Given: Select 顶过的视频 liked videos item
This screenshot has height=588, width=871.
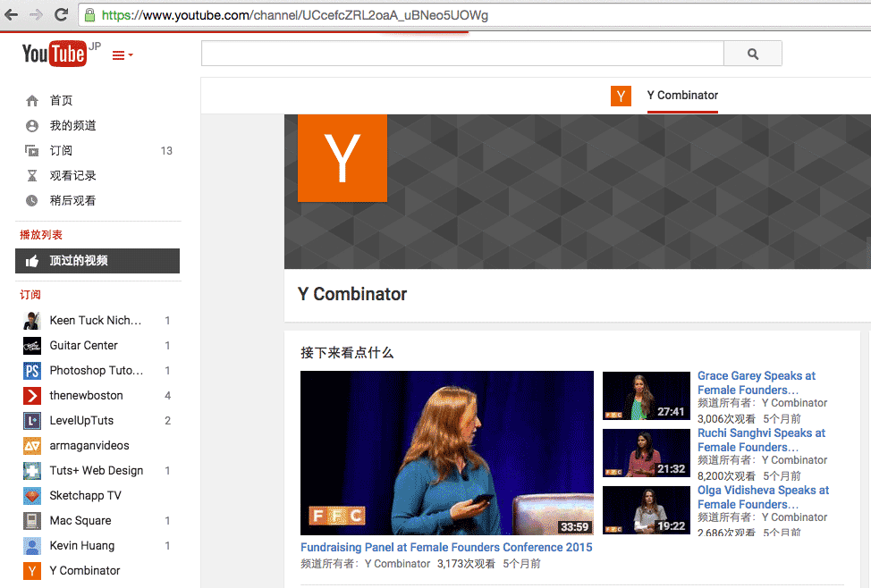Looking at the screenshot, I should pyautogui.click(x=97, y=261).
